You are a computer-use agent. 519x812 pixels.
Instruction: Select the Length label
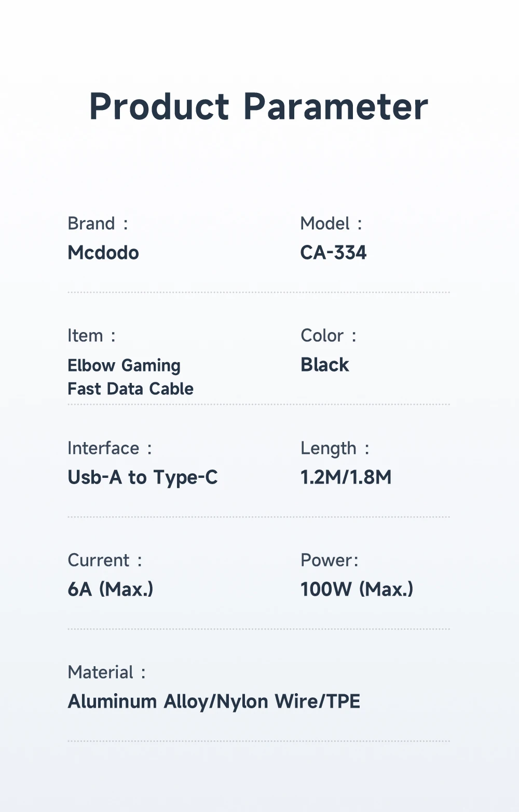click(x=335, y=449)
